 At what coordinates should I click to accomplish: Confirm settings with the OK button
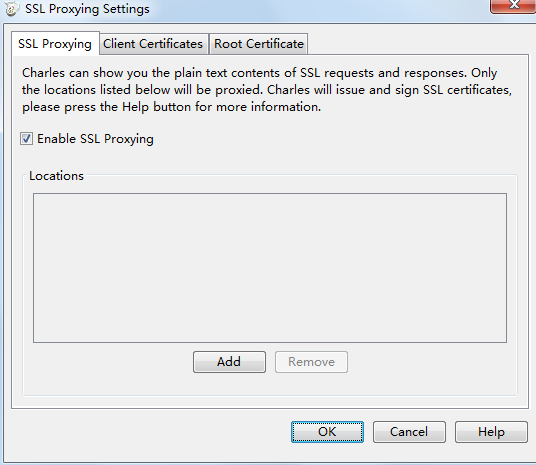[x=327, y=432]
